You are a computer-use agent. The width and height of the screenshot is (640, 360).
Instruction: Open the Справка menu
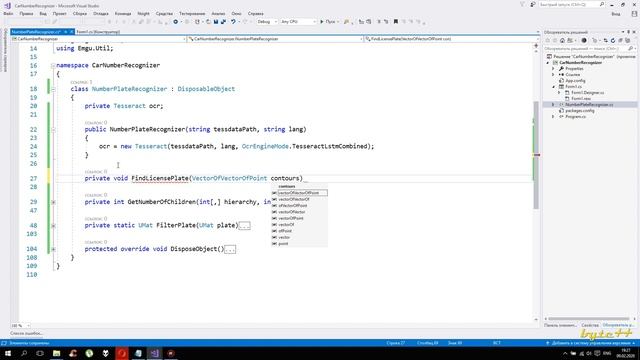(x=256, y=13)
